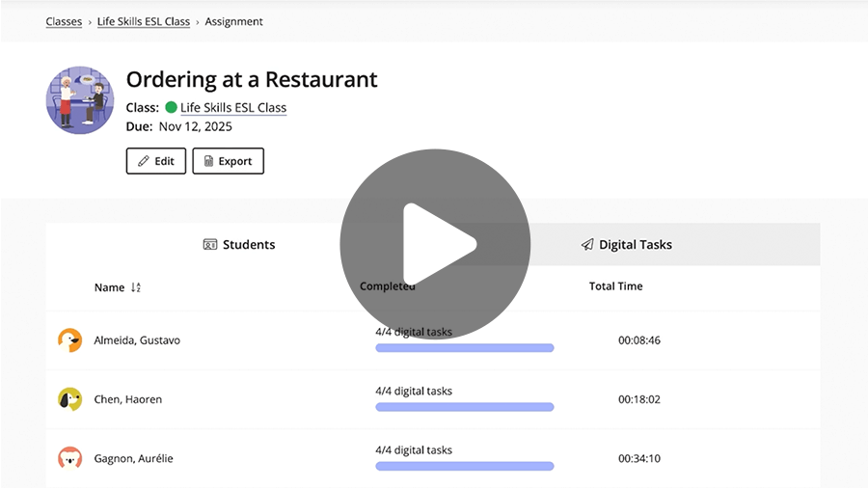Open student Gagnon, Aurélie

tap(133, 458)
